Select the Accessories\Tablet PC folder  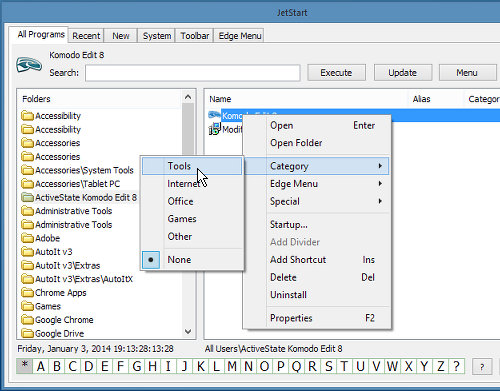(x=78, y=184)
